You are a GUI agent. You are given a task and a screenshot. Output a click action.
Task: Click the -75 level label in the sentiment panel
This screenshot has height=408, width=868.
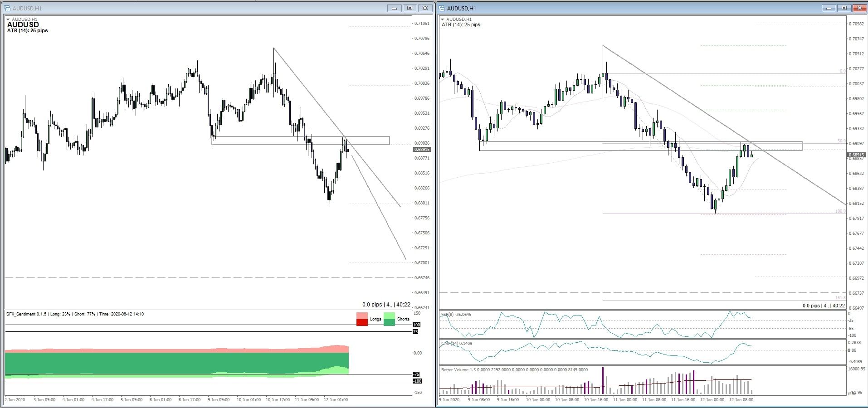click(x=416, y=374)
